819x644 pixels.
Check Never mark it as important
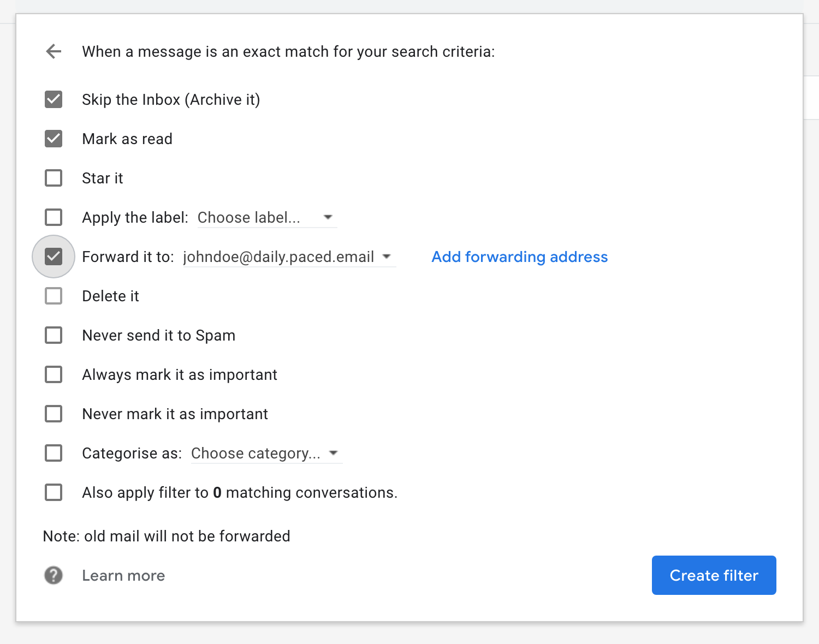53,414
